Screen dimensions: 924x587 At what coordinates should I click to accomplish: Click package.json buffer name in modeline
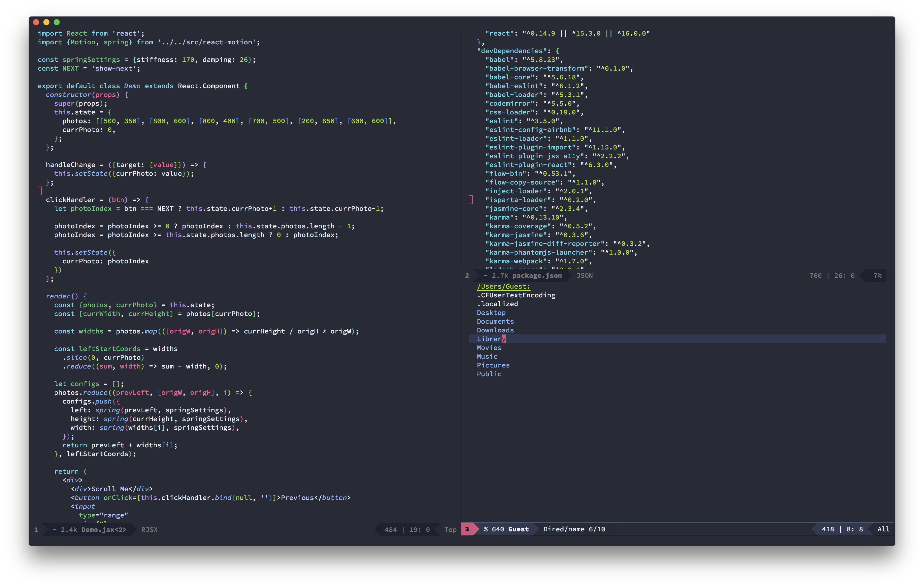pos(537,276)
